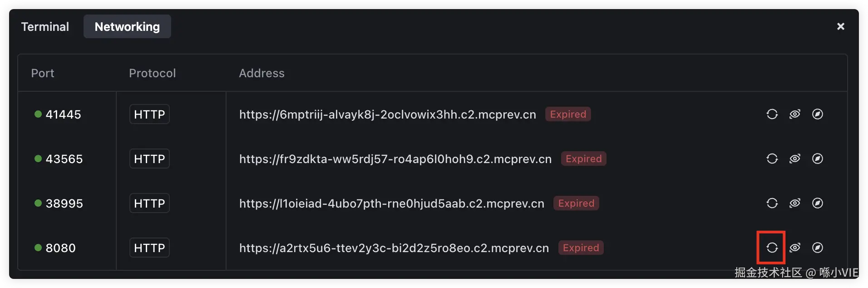
Task: Refresh the expired port 8080 address
Action: [772, 248]
